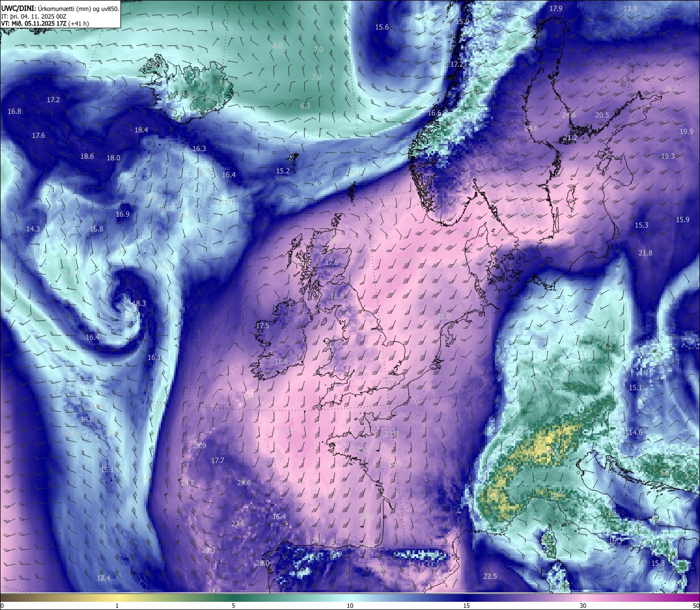Screen dimensions: 700x610
Task: Click the 17.6 value label
Action: point(38,135)
